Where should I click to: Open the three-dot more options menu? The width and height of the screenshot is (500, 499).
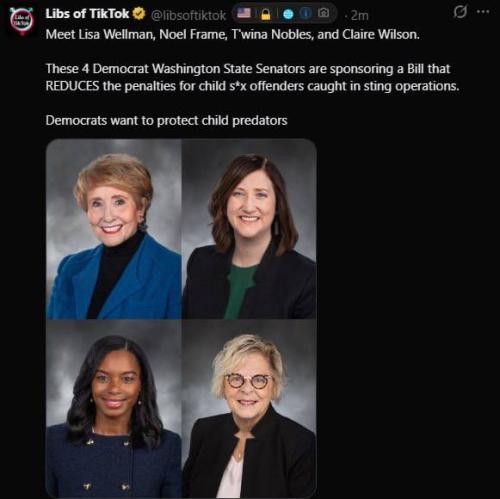[x=483, y=12]
